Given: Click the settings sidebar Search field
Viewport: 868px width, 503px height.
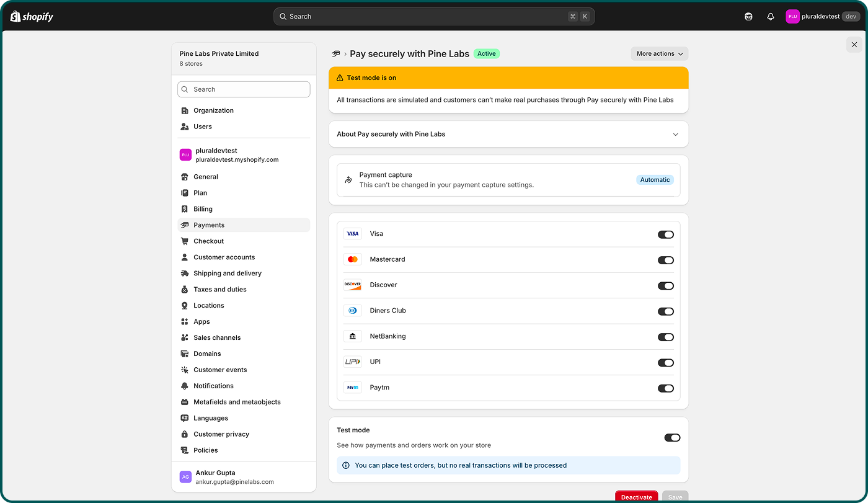Looking at the screenshot, I should (x=244, y=89).
